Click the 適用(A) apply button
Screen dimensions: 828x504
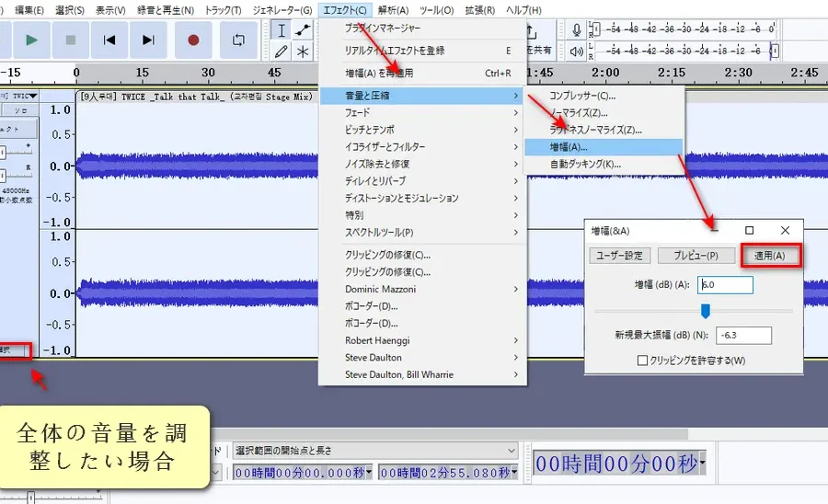(x=770, y=256)
